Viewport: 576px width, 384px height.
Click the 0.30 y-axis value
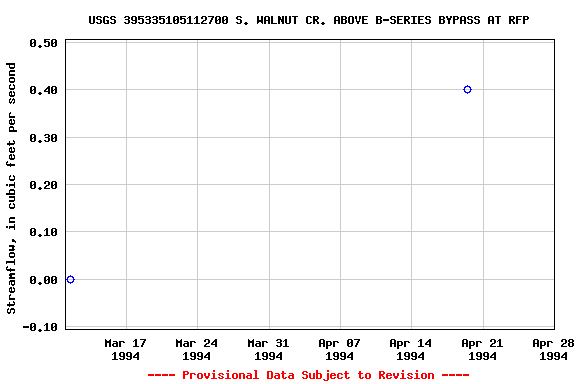pyautogui.click(x=44, y=138)
